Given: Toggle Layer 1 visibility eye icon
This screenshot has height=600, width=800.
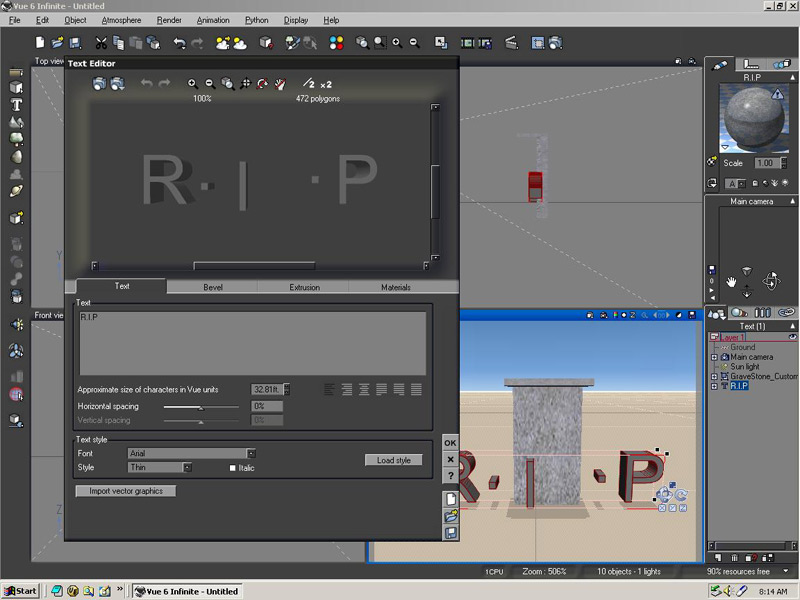Looking at the screenshot, I should 792,337.
